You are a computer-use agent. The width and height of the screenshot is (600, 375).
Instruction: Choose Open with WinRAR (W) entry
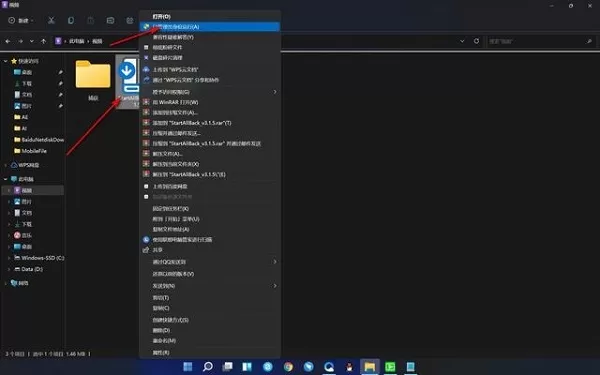point(210,102)
